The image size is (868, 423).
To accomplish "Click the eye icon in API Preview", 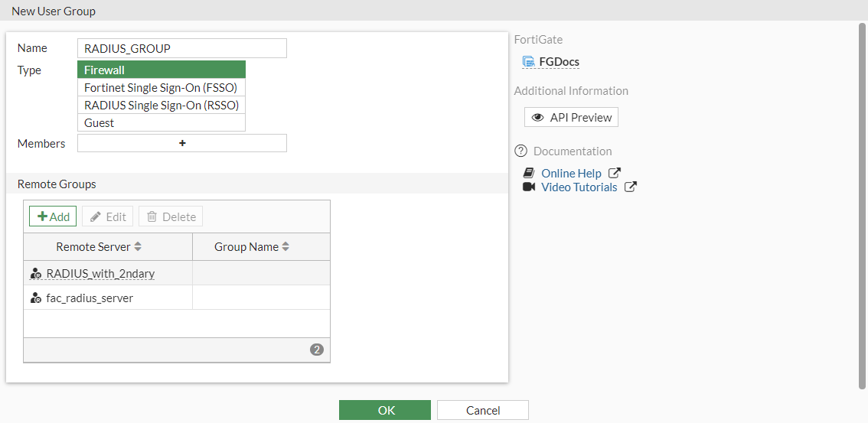I will (538, 118).
